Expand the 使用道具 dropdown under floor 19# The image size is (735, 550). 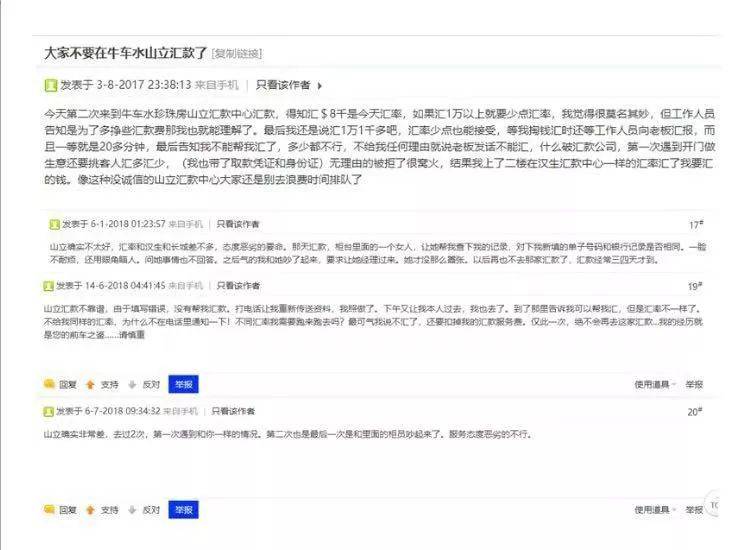click(x=654, y=383)
